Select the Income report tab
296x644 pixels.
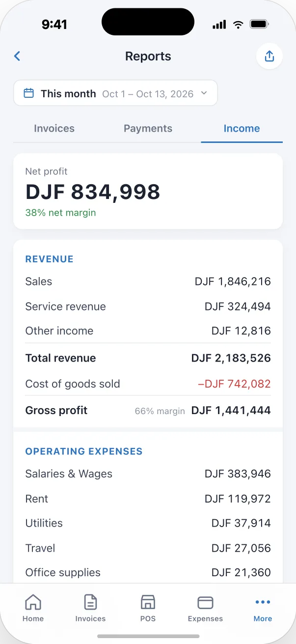coord(242,129)
